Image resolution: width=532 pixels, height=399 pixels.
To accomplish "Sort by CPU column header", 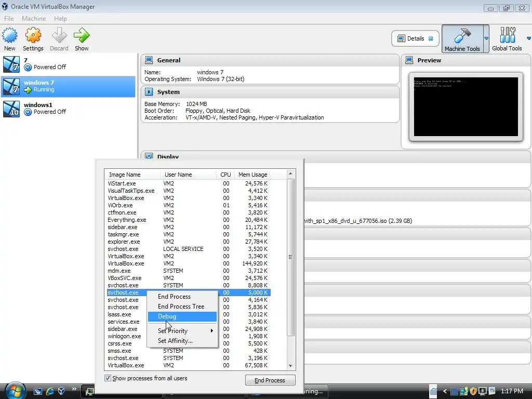I will (225, 175).
